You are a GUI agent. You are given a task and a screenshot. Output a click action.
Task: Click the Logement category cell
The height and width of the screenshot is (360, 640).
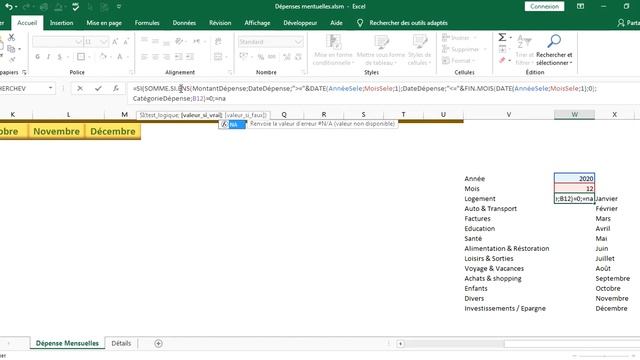(480, 199)
